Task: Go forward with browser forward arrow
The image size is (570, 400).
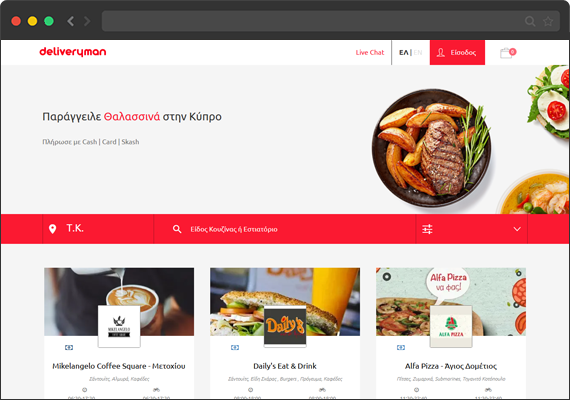Action: pos(87,21)
